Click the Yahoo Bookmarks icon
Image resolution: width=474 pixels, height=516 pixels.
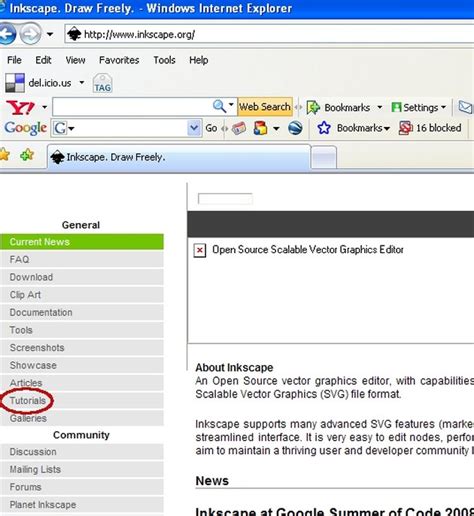(313, 107)
